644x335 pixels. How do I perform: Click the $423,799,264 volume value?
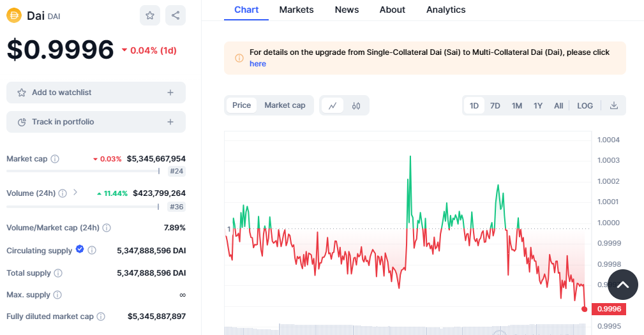pyautogui.click(x=160, y=193)
